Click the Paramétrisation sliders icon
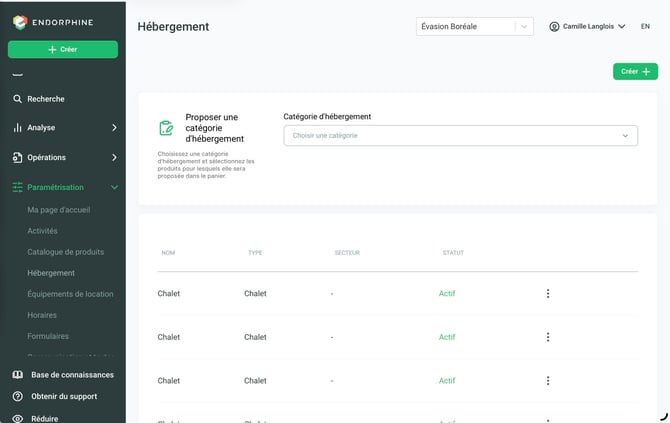 click(18, 187)
